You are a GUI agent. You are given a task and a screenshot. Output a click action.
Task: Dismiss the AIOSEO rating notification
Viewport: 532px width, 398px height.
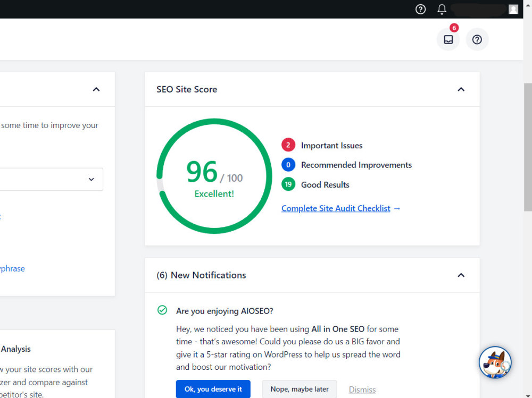(362, 389)
